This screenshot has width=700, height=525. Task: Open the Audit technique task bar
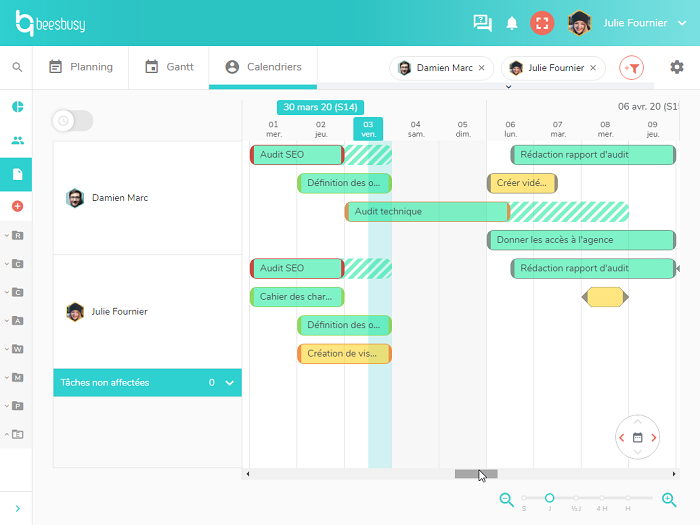click(x=427, y=212)
